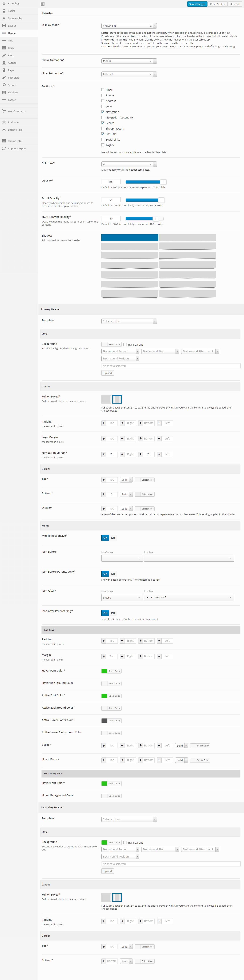Open the Primary Header Template dropdown
244x980 pixels.
pos(129,321)
